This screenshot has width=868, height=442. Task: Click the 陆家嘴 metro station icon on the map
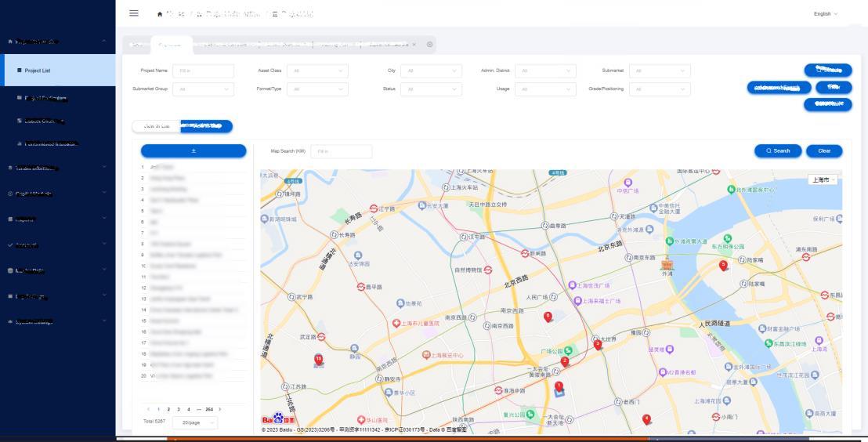click(x=743, y=259)
